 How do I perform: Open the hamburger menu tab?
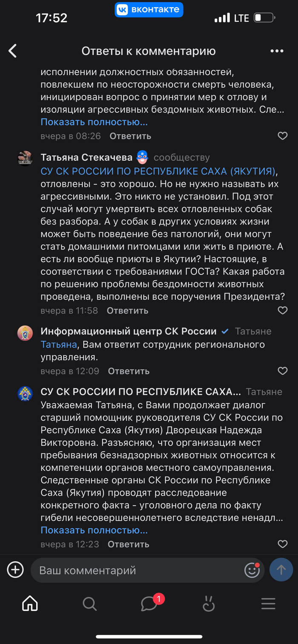point(268,604)
